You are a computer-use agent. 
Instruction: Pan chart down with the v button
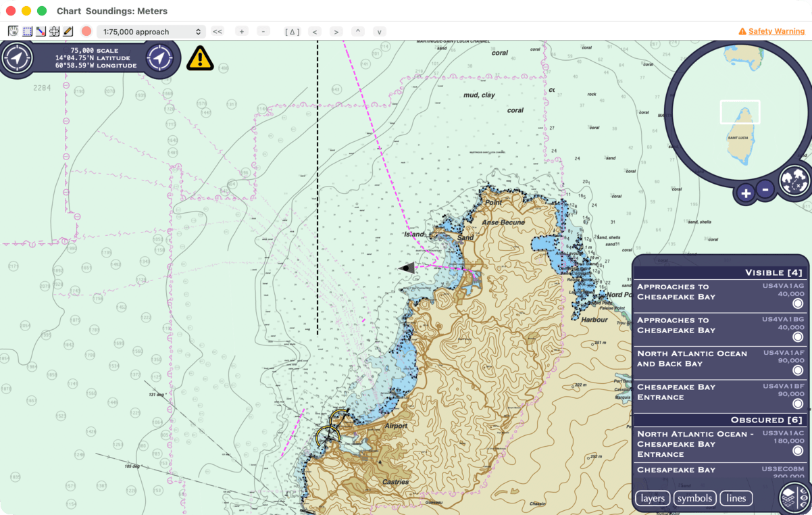pyautogui.click(x=380, y=32)
